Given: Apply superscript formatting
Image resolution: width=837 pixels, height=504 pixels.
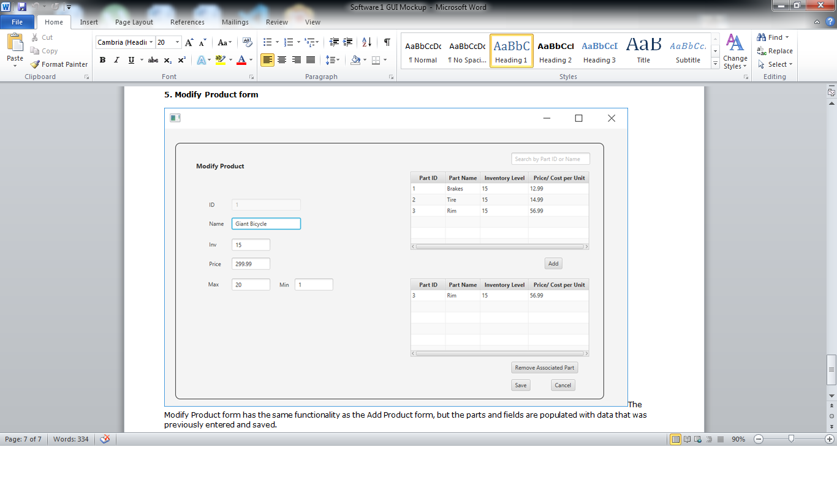Looking at the screenshot, I should (181, 60).
